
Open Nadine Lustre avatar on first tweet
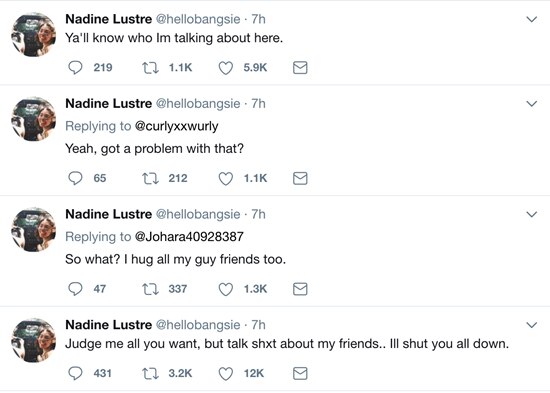[x=33, y=34]
